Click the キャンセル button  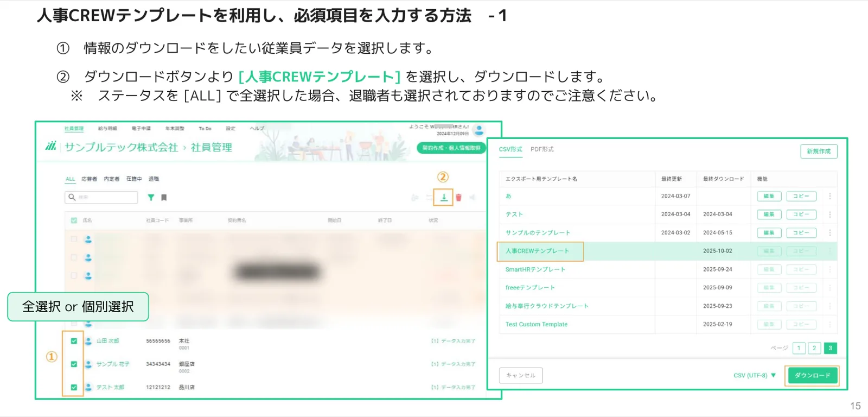[521, 375]
